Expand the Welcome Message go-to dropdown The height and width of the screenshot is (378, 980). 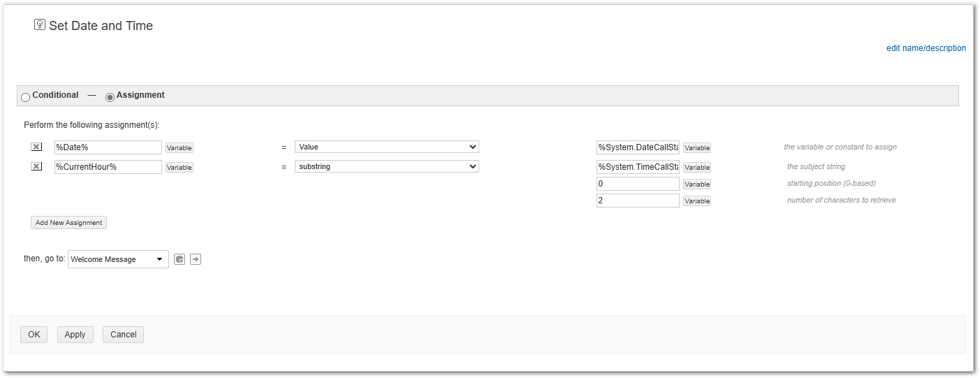point(118,259)
